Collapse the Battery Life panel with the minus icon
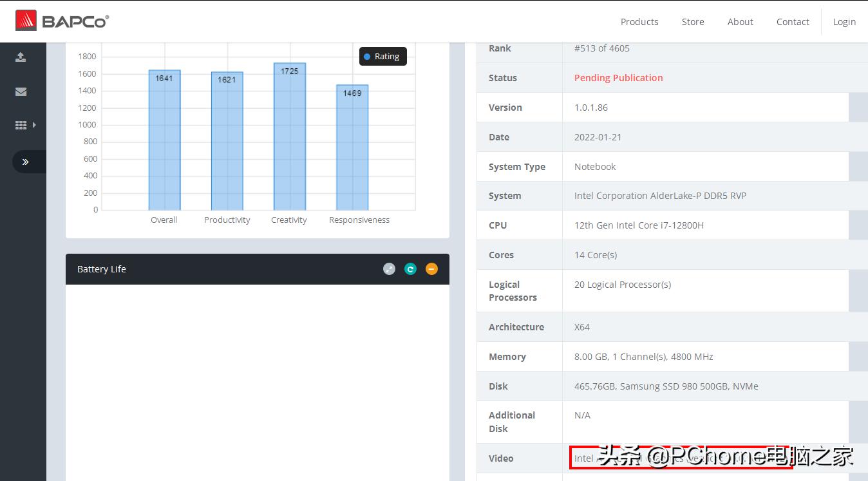The image size is (868, 481). point(431,269)
